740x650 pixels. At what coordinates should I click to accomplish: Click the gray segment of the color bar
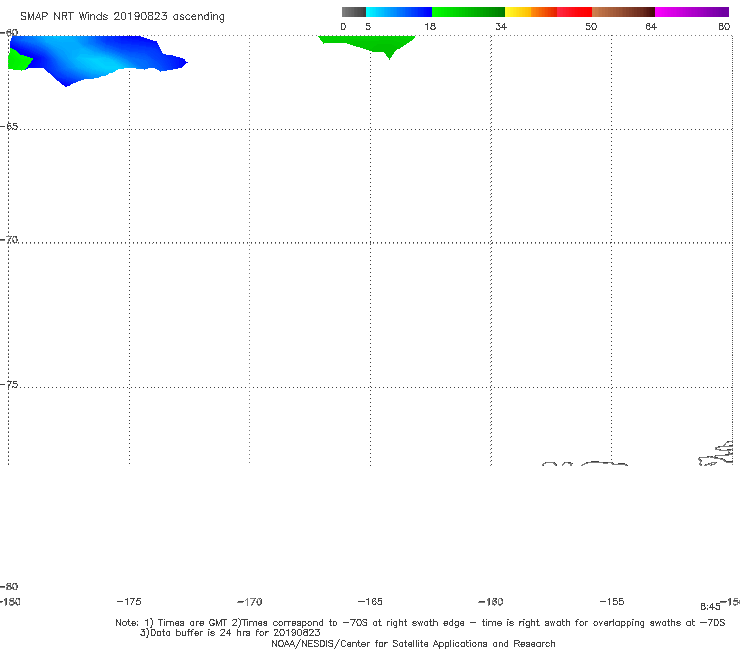point(353,12)
